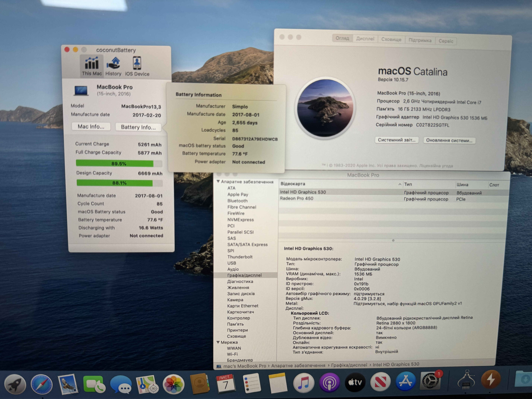
Task: Open News from the Dock
Action: [381, 382]
